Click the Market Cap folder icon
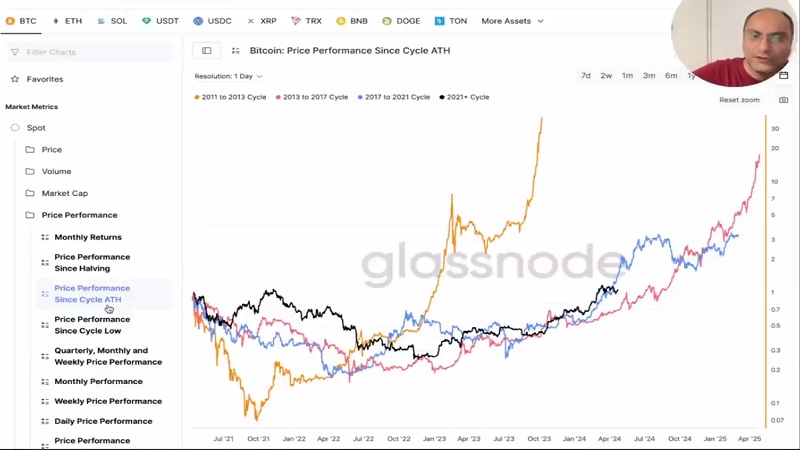Screen dimensions: 800x450 [x=30, y=194]
